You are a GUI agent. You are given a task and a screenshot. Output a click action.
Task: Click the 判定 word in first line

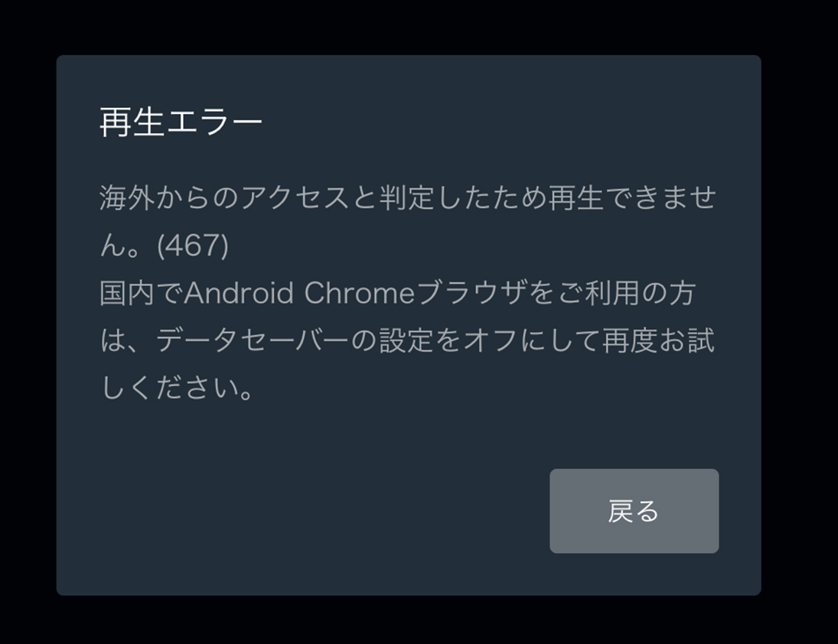[406, 197]
